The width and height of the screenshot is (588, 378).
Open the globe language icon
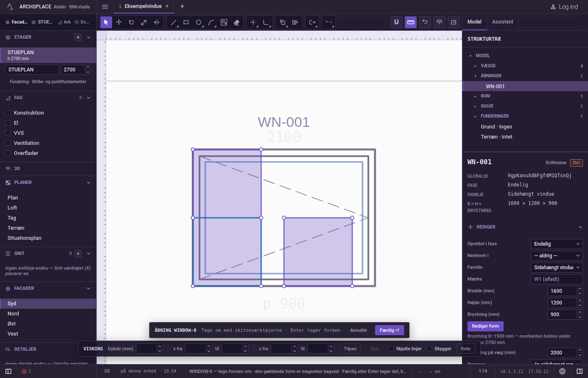562,371
